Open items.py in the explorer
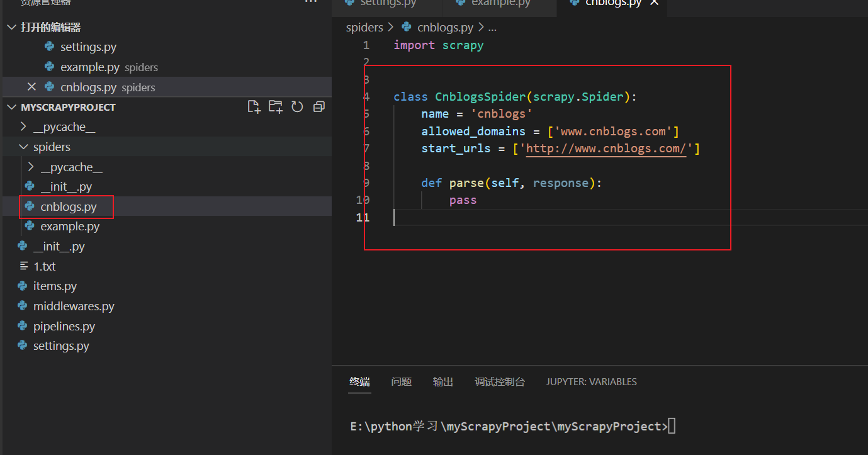Image resolution: width=868 pixels, height=455 pixels. pos(167,286)
